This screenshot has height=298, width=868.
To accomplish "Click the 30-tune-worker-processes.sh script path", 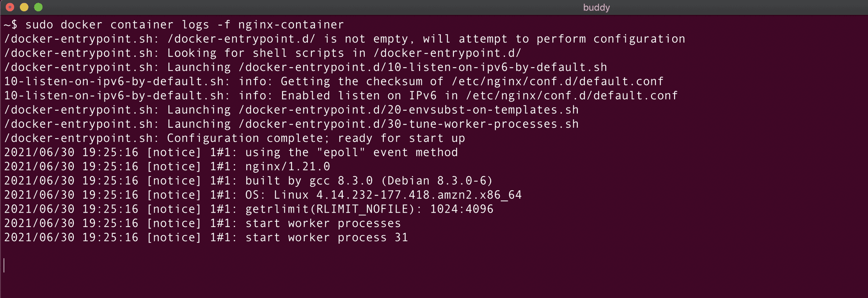I will [x=409, y=124].
